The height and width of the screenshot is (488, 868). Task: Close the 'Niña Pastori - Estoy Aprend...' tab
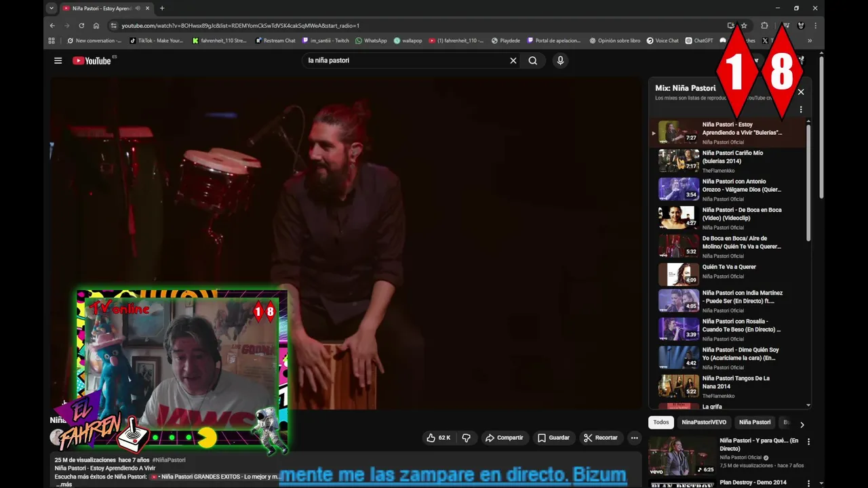(x=147, y=8)
